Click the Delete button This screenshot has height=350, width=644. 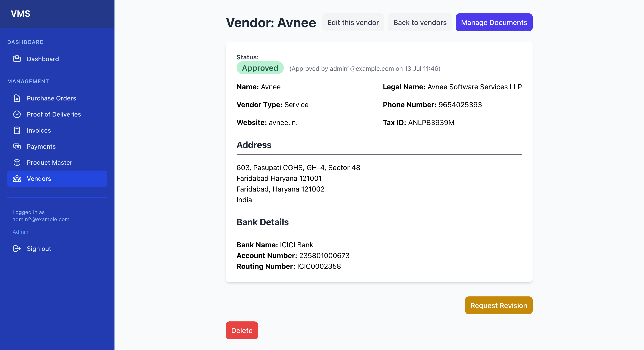[x=241, y=330]
